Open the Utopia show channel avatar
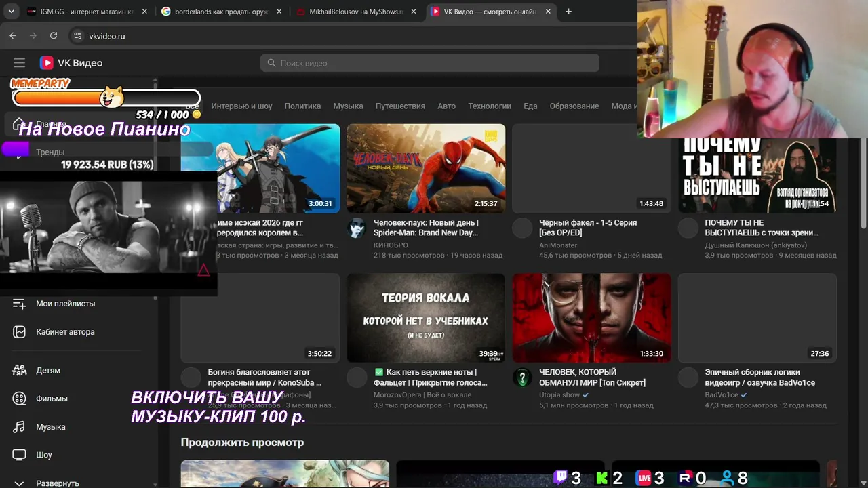 [x=522, y=378]
